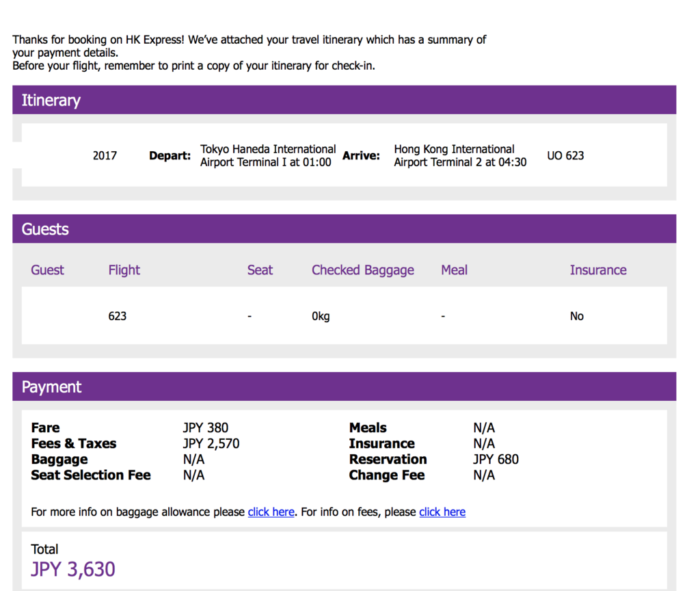Select the '0kg' checked baggage cell
The width and height of the screenshot is (700, 591).
click(x=321, y=316)
